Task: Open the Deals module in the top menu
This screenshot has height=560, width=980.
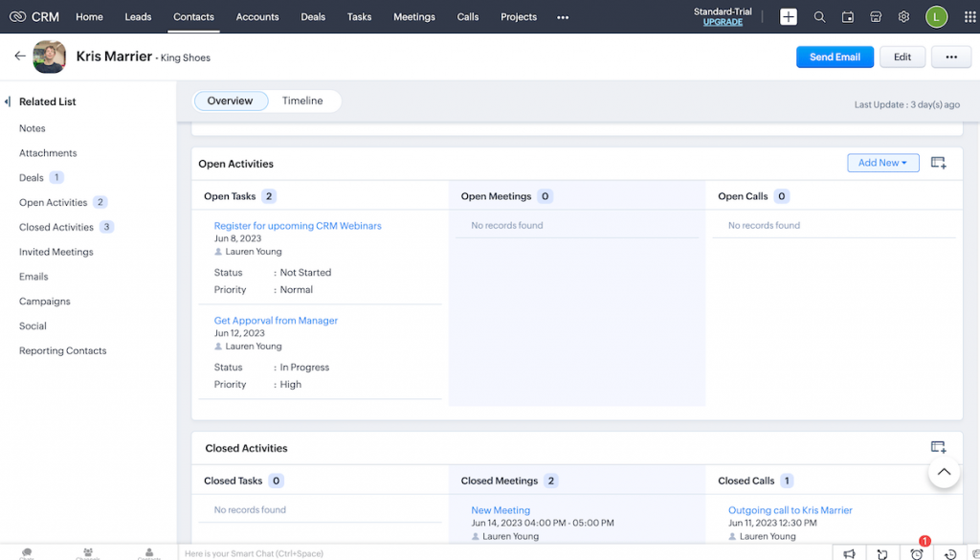Action: (313, 16)
